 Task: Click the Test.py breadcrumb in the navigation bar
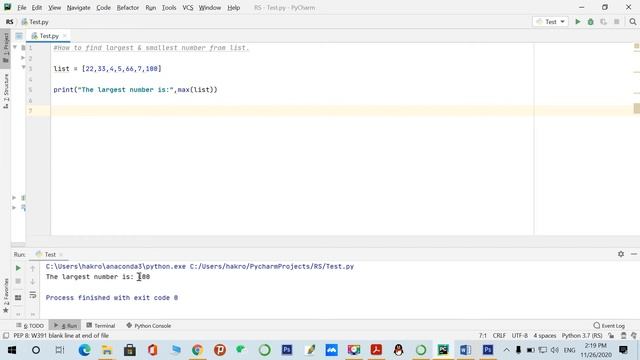(35, 22)
